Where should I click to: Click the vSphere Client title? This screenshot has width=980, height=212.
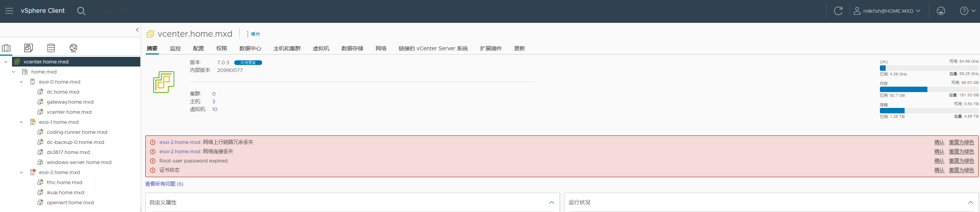[43, 11]
